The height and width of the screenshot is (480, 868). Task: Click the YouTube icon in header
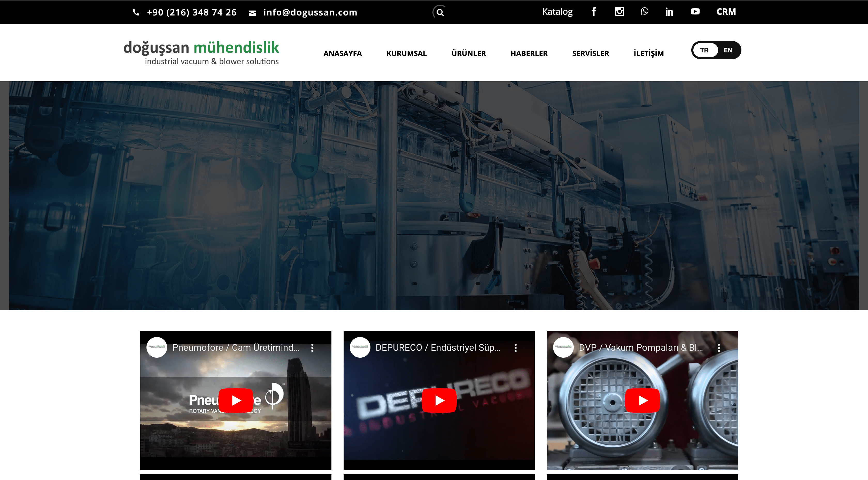point(695,12)
